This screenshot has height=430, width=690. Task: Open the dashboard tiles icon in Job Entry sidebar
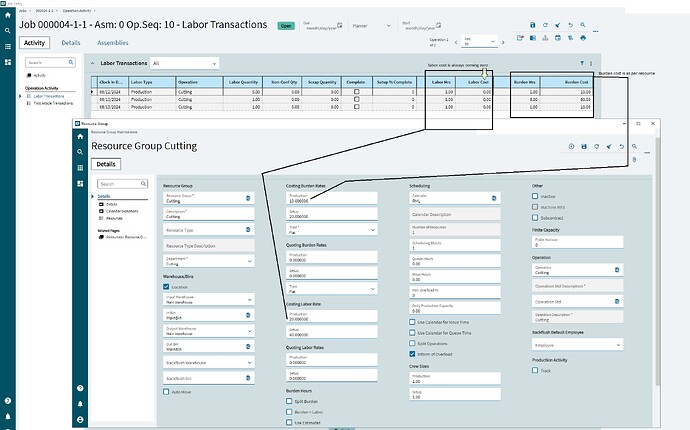click(x=7, y=62)
